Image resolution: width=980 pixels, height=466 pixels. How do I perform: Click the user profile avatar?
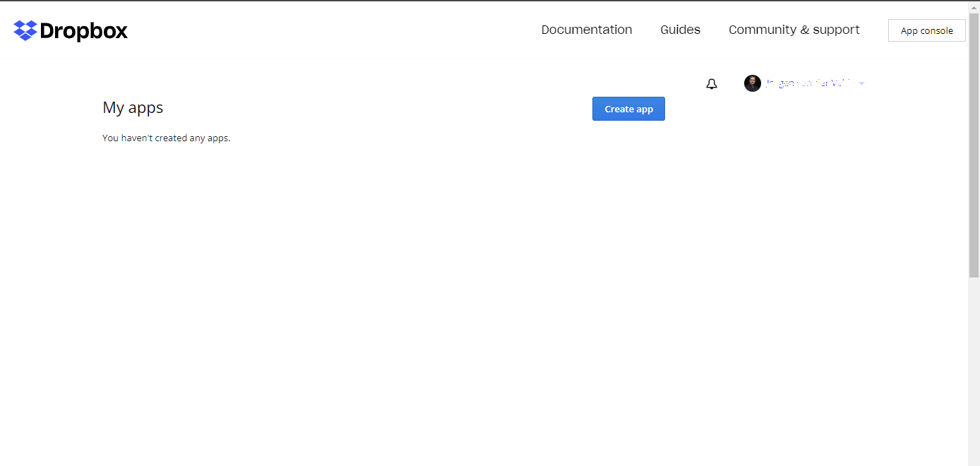click(753, 83)
